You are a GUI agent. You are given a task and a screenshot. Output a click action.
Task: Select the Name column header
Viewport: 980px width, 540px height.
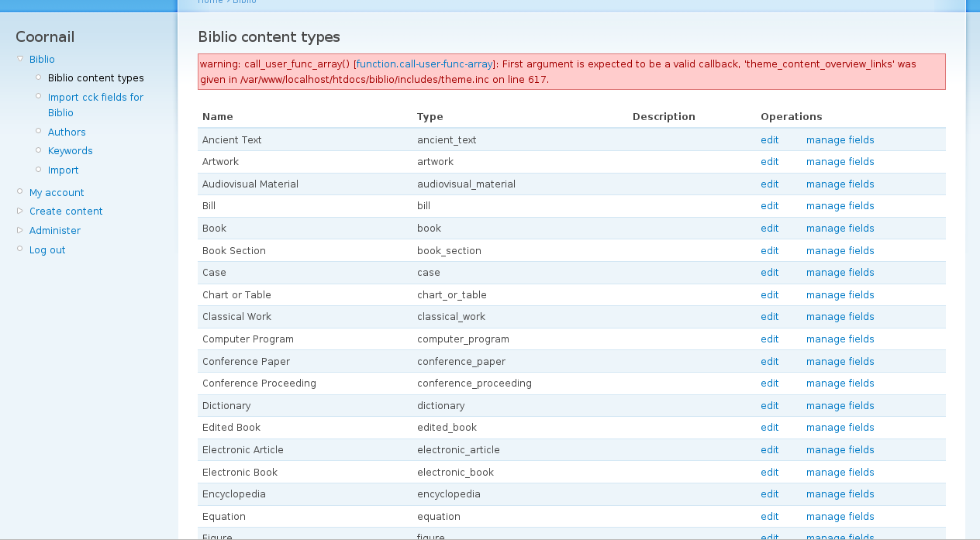click(217, 117)
